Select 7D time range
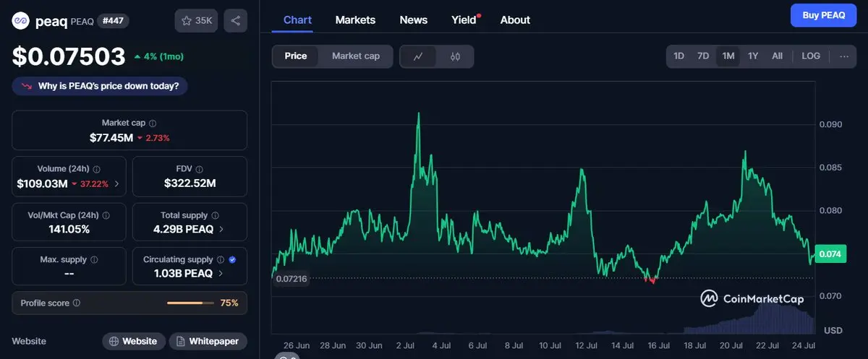 click(x=703, y=56)
